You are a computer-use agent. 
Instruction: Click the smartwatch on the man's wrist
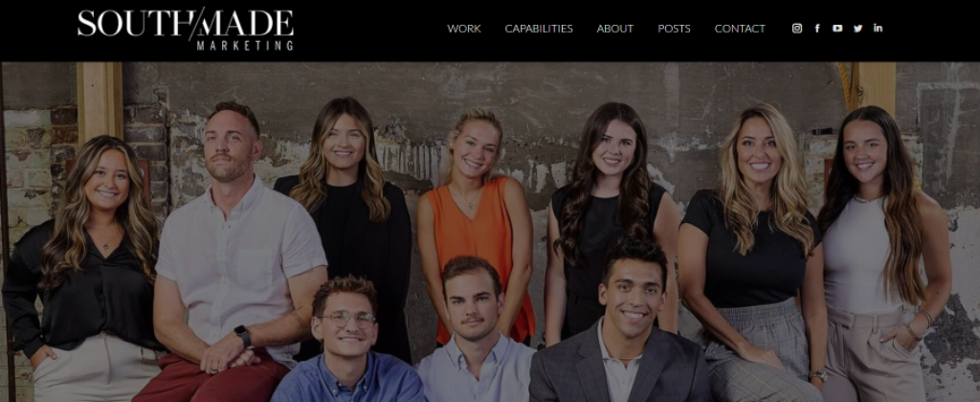243,336
